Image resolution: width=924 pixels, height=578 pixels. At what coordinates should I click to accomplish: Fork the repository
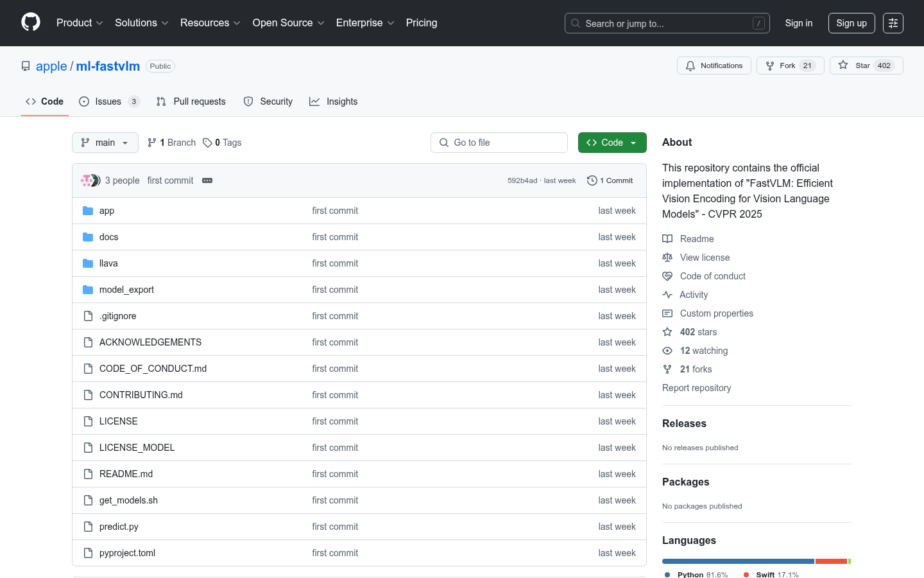781,66
